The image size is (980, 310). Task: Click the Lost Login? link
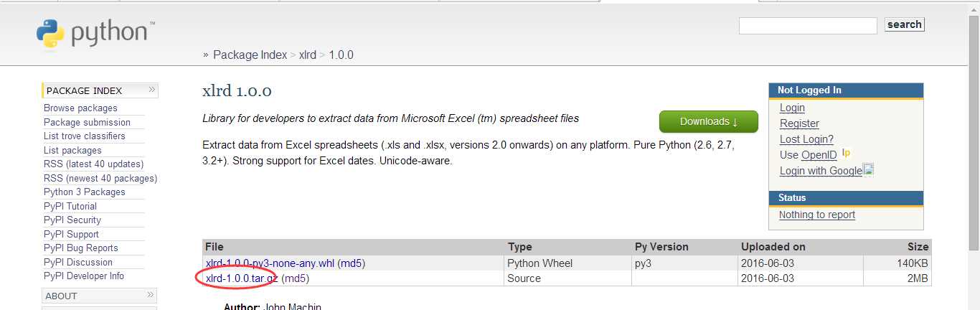click(806, 139)
